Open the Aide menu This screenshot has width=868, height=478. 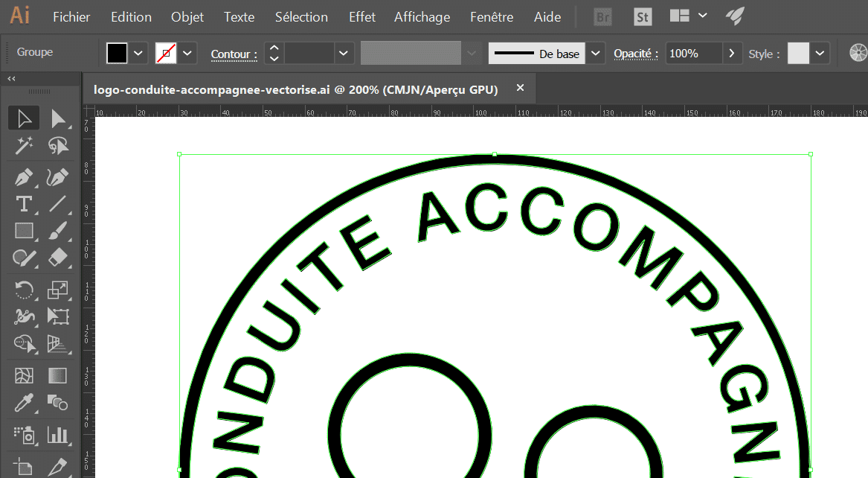[x=547, y=17]
